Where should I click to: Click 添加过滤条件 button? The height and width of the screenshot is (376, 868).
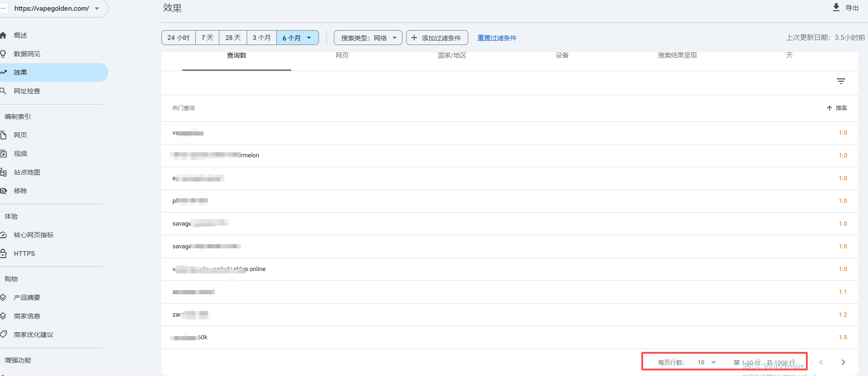pos(437,38)
